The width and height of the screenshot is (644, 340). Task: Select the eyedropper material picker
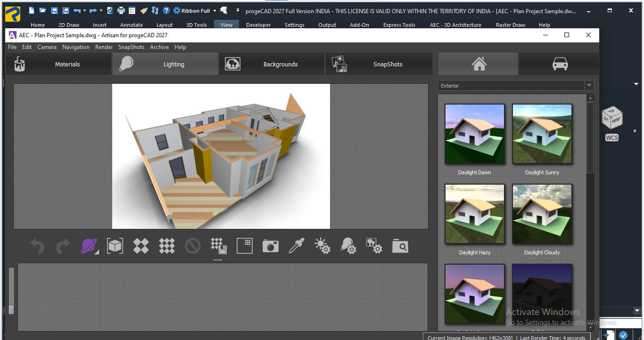click(297, 246)
